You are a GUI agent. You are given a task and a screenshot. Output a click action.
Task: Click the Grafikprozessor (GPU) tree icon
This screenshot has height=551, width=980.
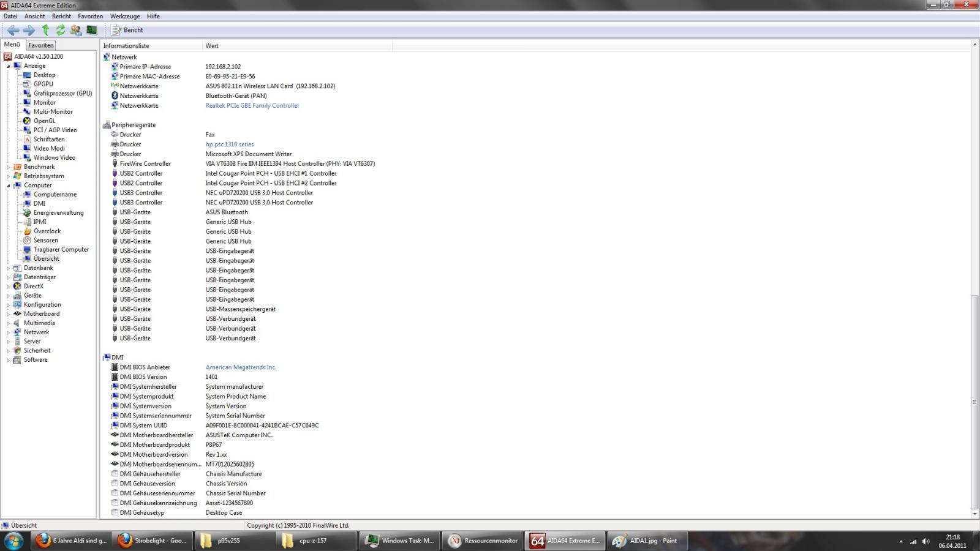[27, 94]
